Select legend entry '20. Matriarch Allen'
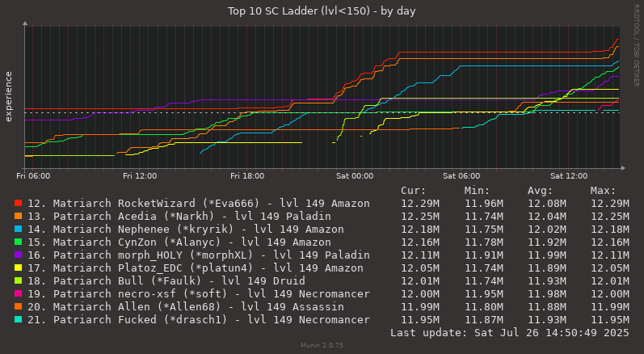 coord(186,307)
